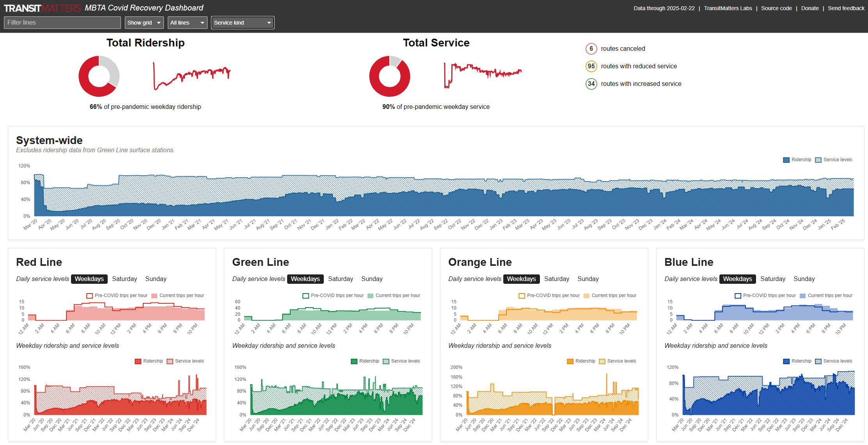The image size is (868, 445).
Task: Click the 'routes with reduced service' label
Action: point(639,66)
